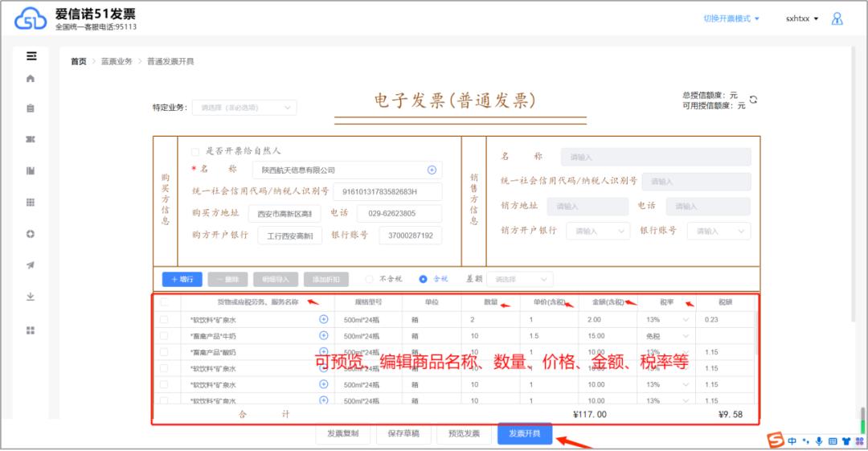Tick the checkbox for the 矿泉水 row priced 2.00
Screen dimensions: 868x451
(164, 320)
